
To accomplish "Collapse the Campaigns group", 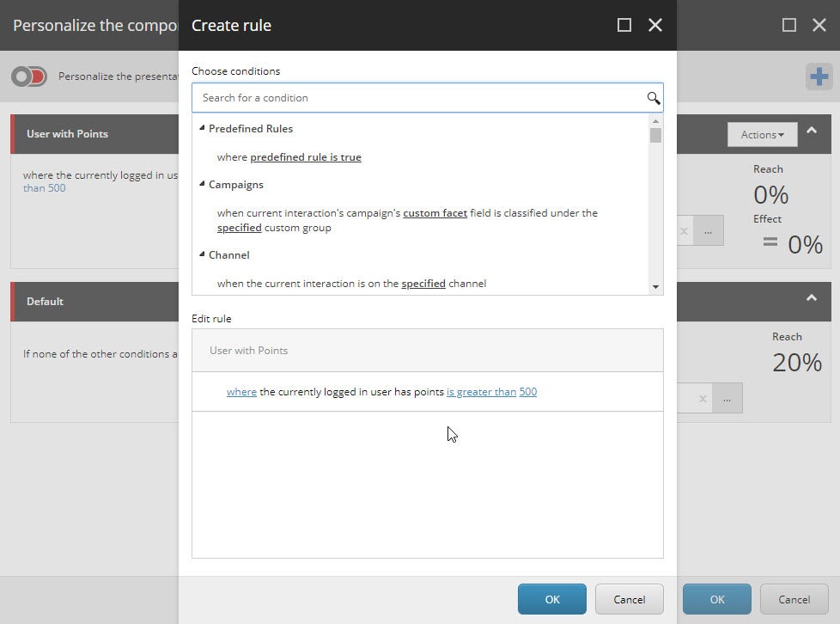I will [x=201, y=184].
